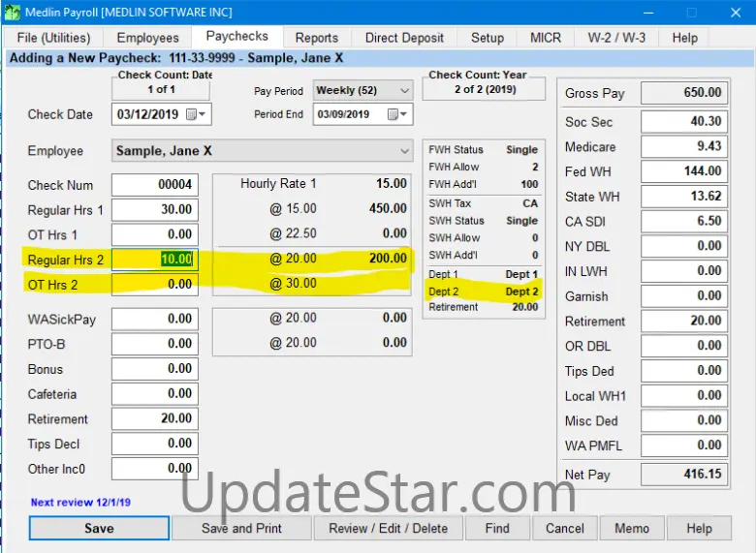Open the Setup tab
Viewport: 756px width, 553px height.
click(x=487, y=38)
